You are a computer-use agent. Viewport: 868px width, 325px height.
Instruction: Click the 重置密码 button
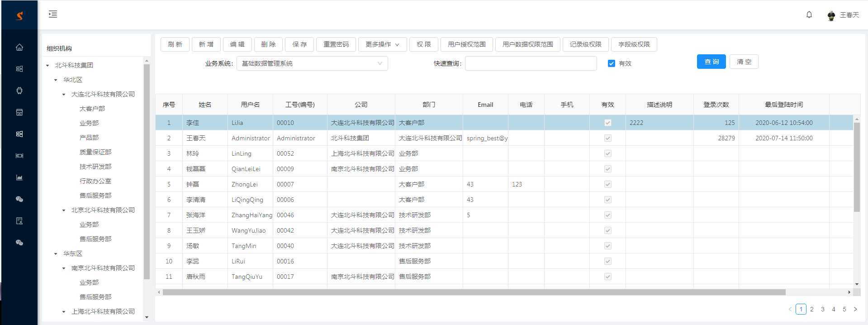pos(336,44)
